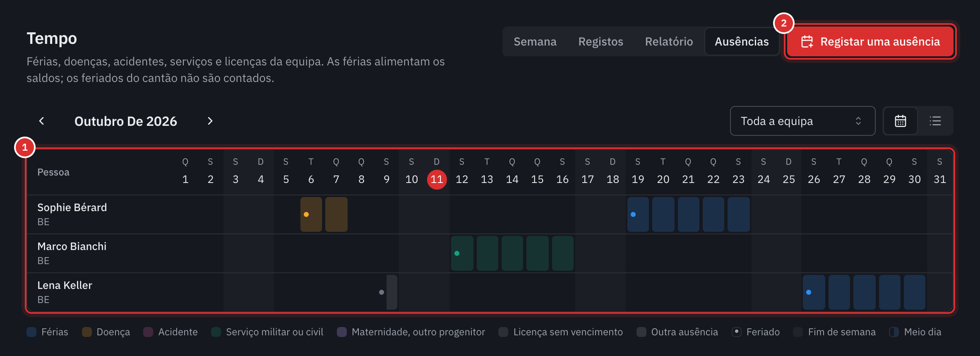
Task: Open the Registos tab
Action: pos(600,41)
